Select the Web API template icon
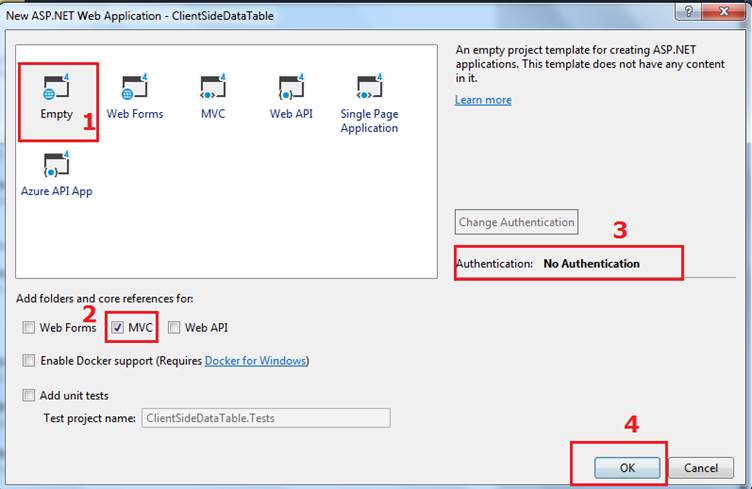Viewport: 752px width, 489px height. click(x=291, y=87)
